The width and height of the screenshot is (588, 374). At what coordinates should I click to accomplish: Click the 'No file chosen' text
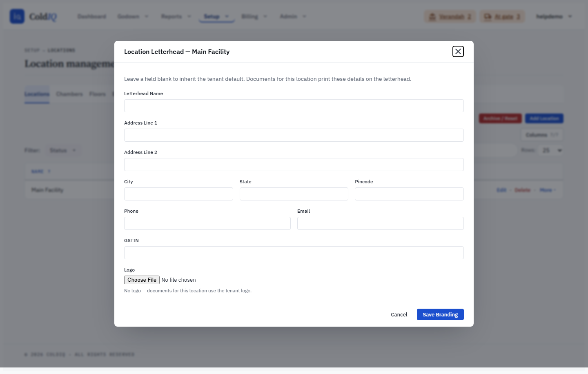[178, 280]
